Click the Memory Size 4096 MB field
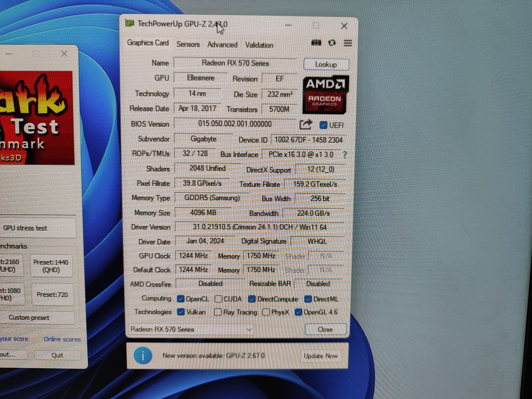Image resolution: width=532 pixels, height=399 pixels. pos(203,213)
